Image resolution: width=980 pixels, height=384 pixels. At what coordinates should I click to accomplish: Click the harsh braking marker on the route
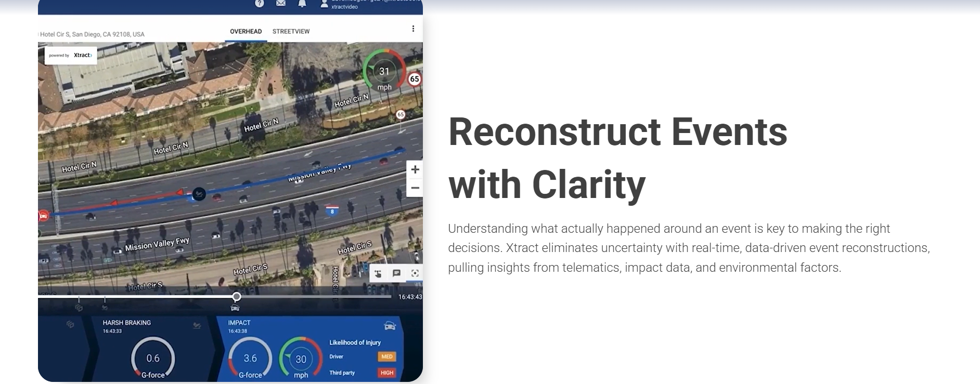(x=199, y=194)
